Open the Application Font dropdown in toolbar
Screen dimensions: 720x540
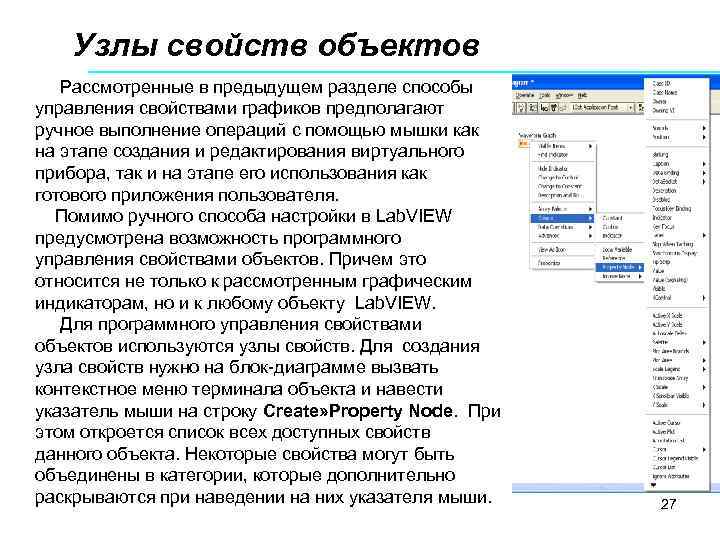(602, 108)
